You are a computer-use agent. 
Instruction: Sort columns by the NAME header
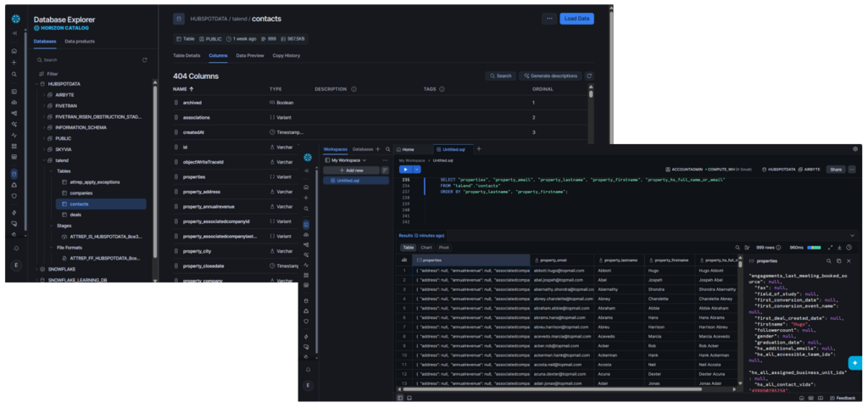[183, 89]
